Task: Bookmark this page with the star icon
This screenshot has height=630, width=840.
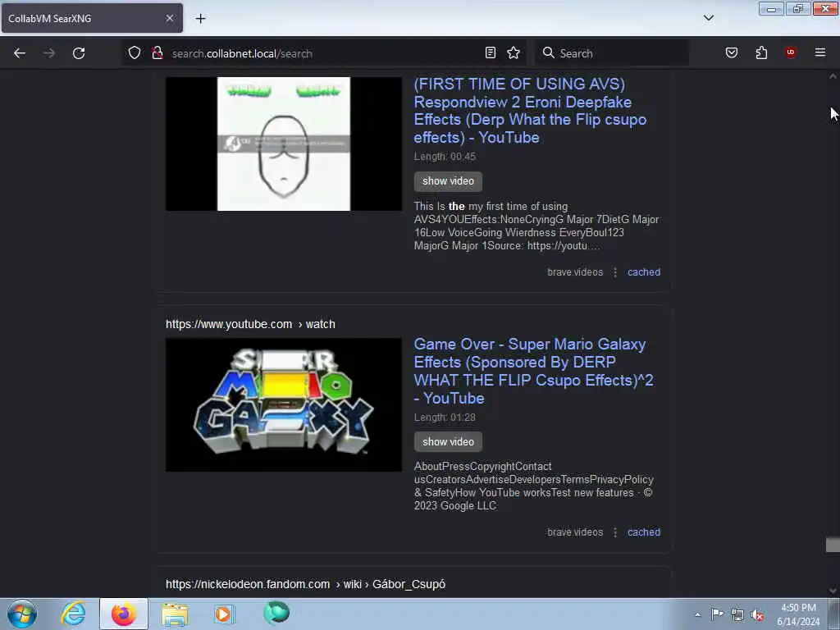Action: tap(514, 52)
